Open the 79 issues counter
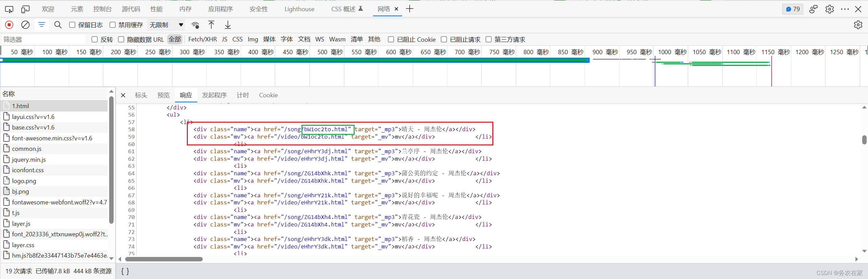This screenshot has height=279, width=868. [793, 9]
